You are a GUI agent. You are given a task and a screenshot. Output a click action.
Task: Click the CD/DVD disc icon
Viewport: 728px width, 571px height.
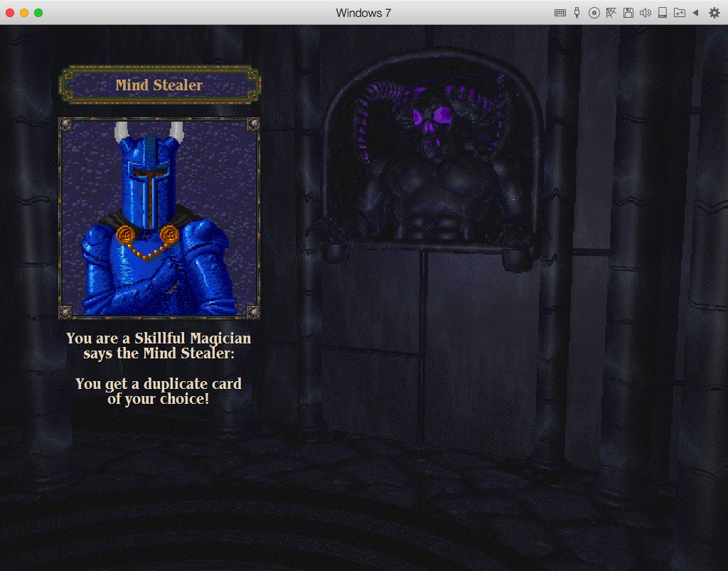pyautogui.click(x=594, y=13)
